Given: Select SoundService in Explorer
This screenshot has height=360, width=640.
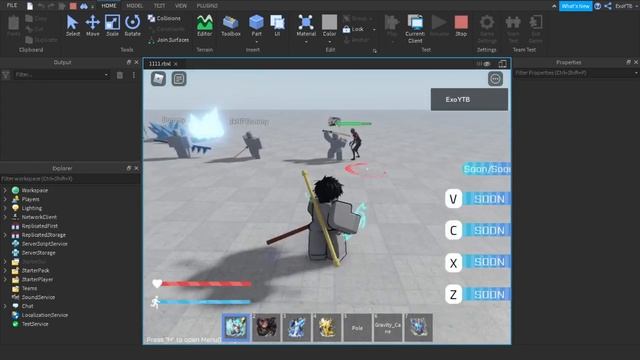Looking at the screenshot, I should pos(38,297).
